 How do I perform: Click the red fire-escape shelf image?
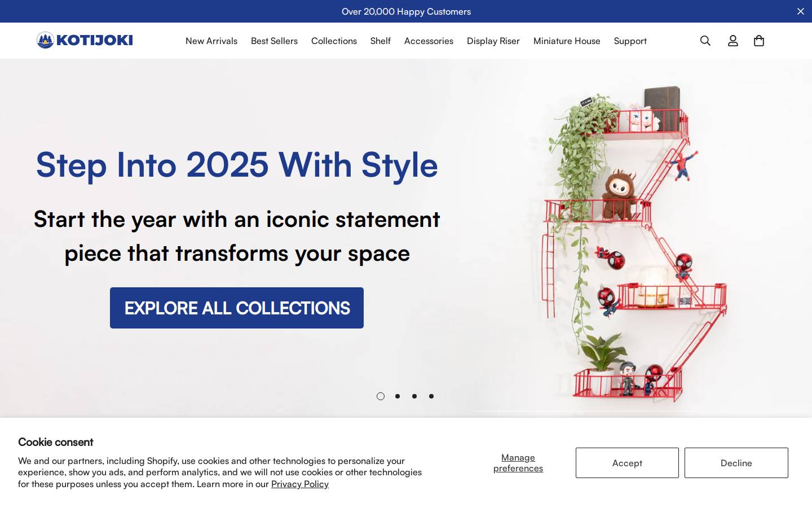tap(634, 243)
